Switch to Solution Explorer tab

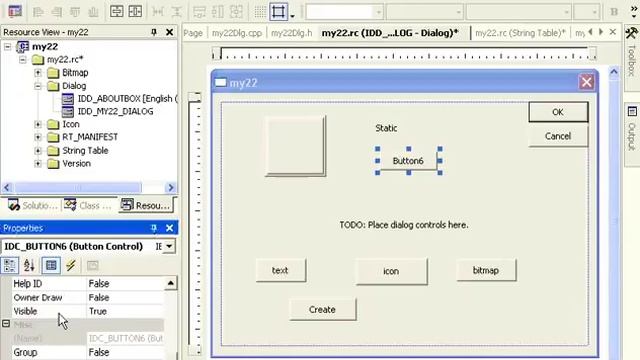33,205
